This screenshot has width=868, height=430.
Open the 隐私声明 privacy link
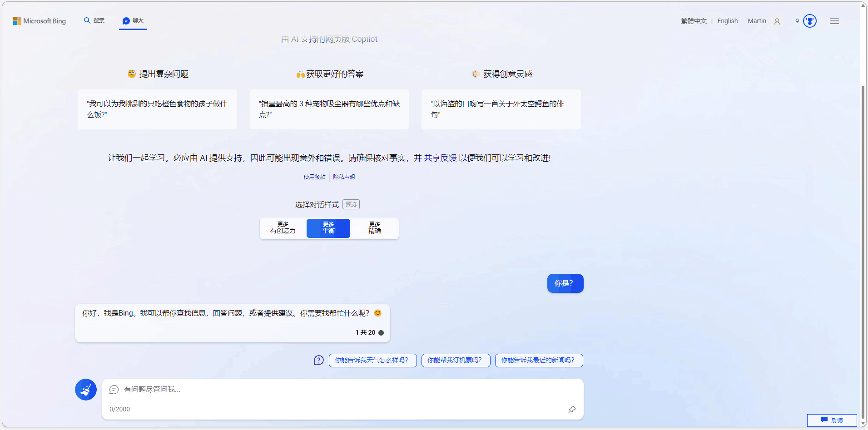(344, 177)
